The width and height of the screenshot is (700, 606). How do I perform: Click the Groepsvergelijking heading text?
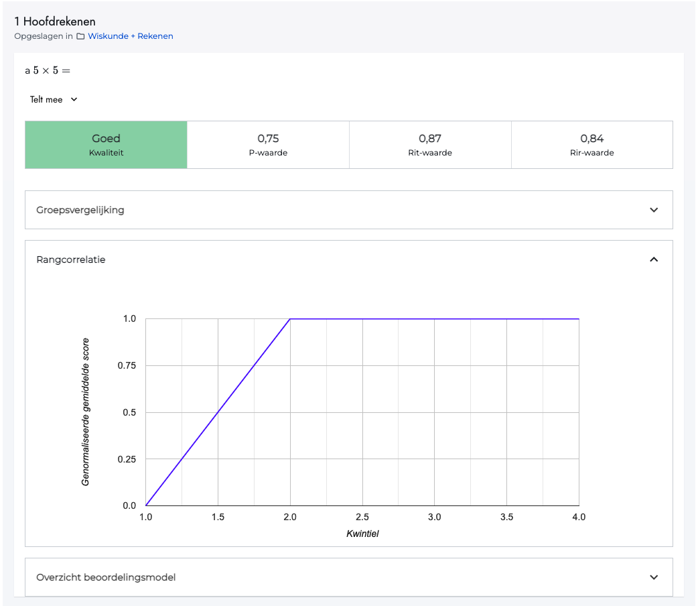click(x=80, y=210)
